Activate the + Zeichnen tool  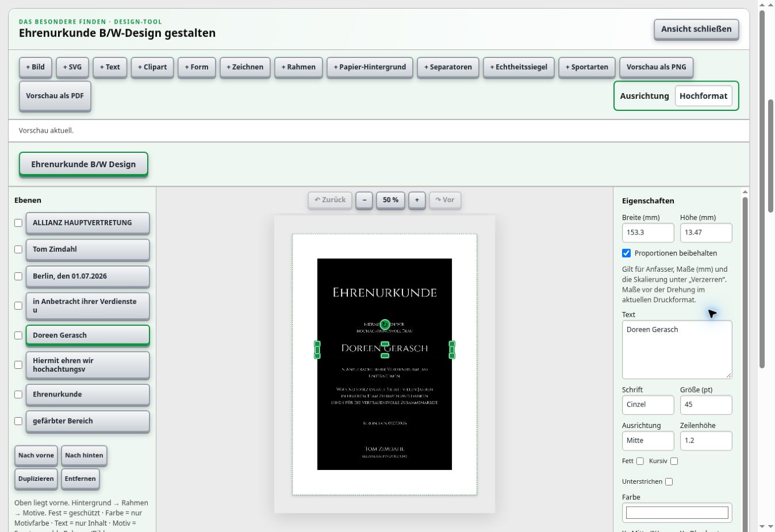[245, 67]
